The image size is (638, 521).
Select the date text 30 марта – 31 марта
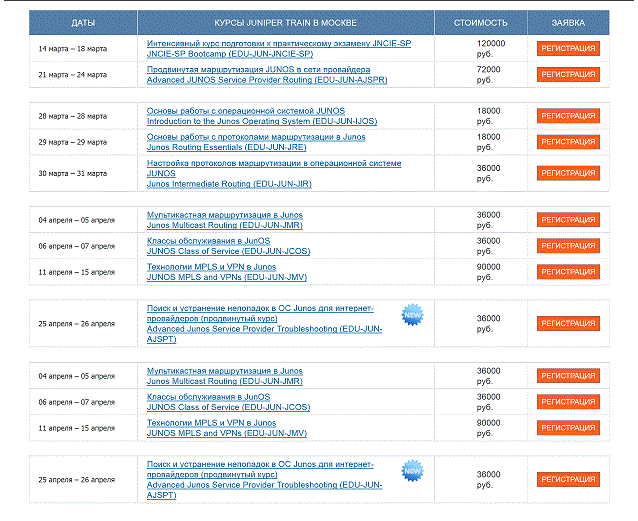pos(73,173)
